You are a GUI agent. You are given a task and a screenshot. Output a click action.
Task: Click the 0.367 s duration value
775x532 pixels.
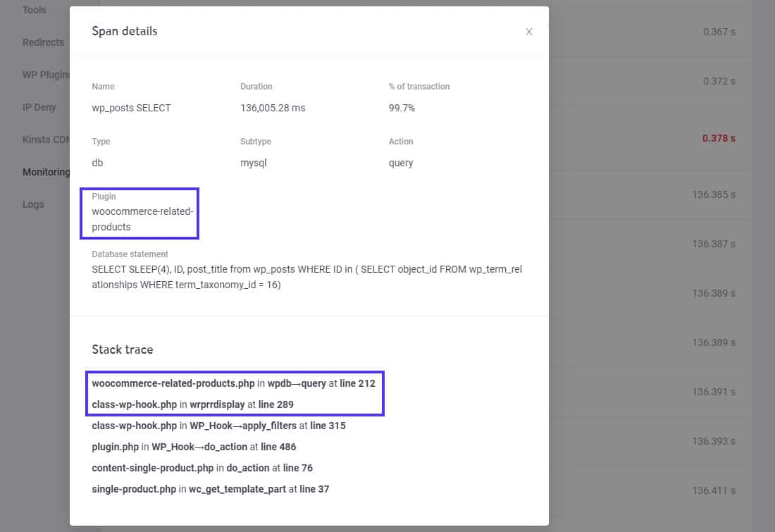click(719, 32)
